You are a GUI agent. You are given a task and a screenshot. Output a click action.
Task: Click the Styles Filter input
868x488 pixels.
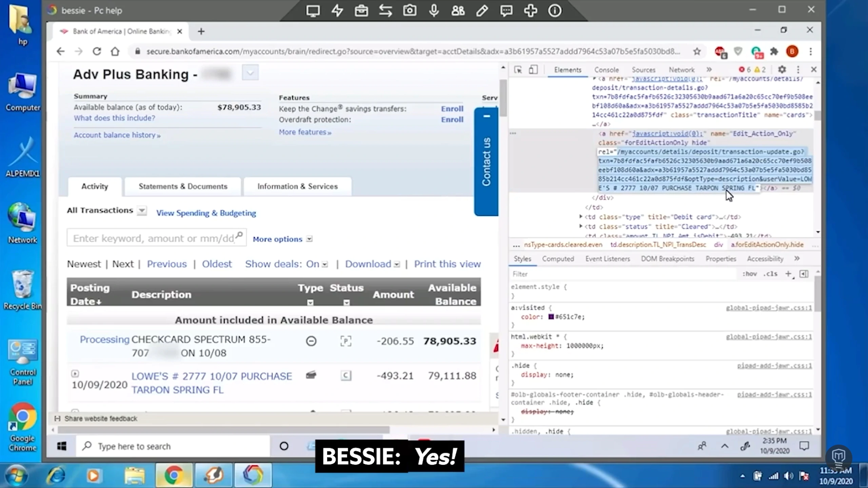pos(624,274)
